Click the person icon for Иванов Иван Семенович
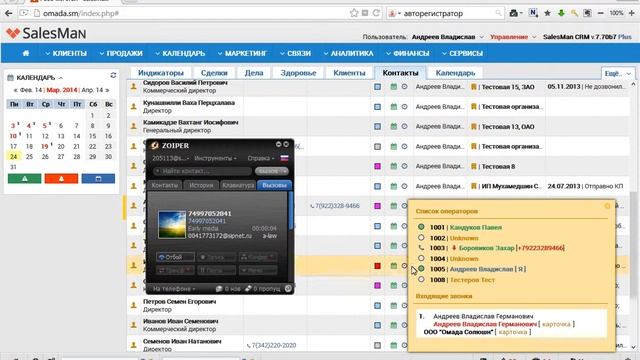 [x=133, y=325]
